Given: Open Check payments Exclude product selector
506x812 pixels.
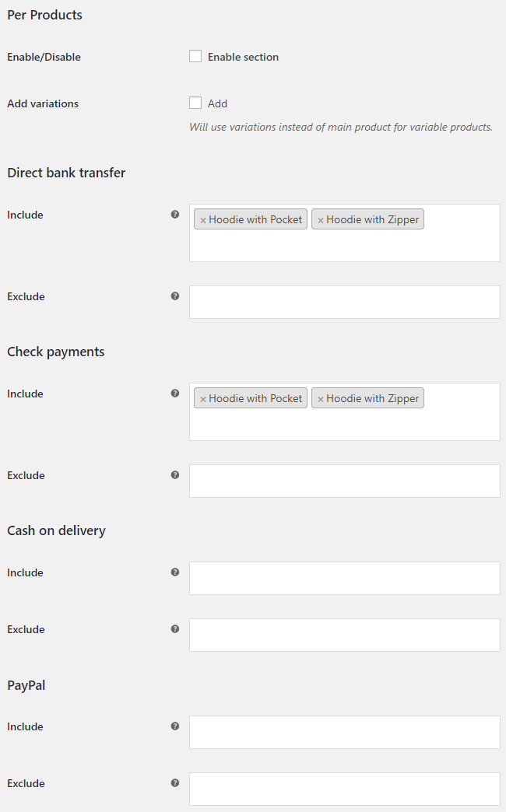Looking at the screenshot, I should coord(345,481).
